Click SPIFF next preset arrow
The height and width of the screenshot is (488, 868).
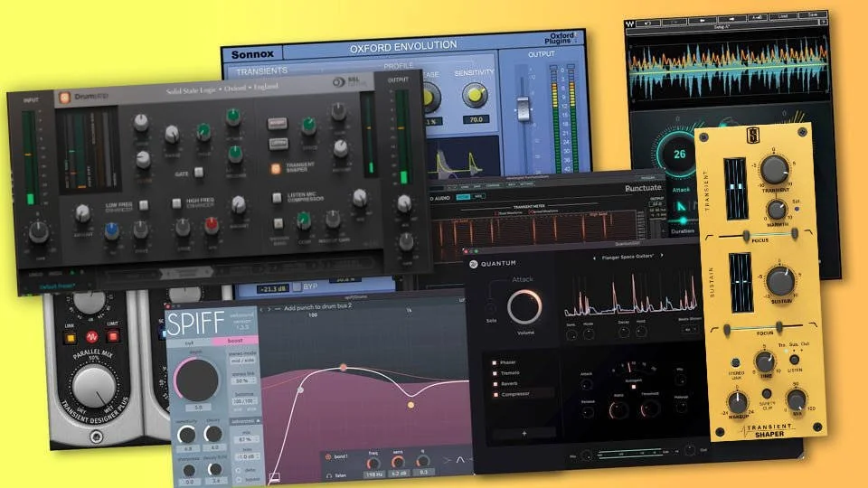click(x=269, y=309)
